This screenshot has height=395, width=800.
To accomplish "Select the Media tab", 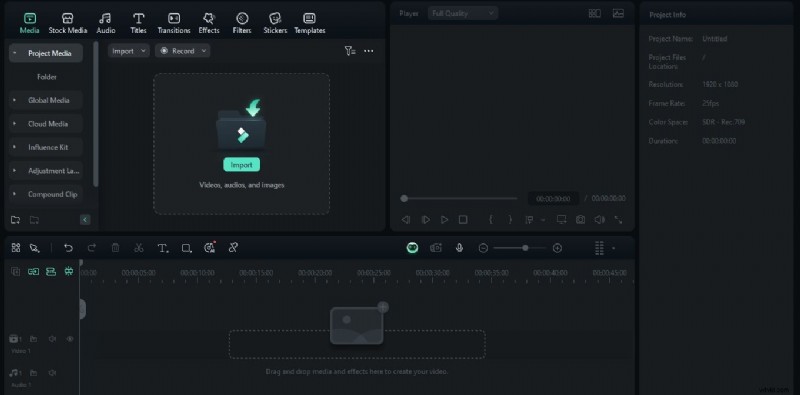I will pyautogui.click(x=30, y=23).
